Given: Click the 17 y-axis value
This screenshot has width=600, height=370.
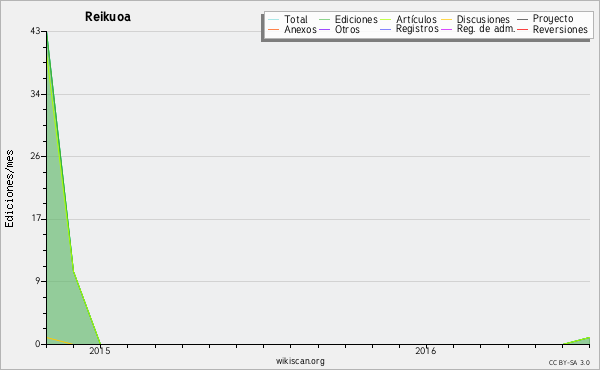Looking at the screenshot, I should [x=36, y=219].
